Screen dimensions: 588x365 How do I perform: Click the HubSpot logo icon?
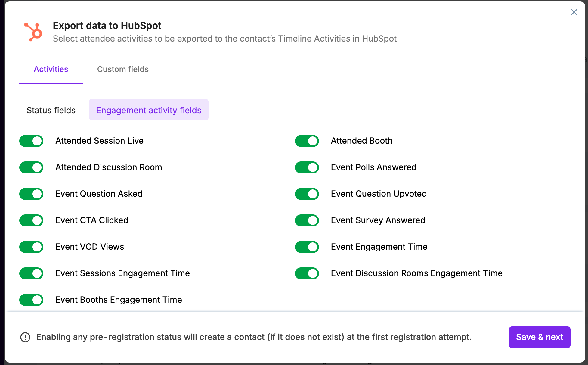coord(33,32)
